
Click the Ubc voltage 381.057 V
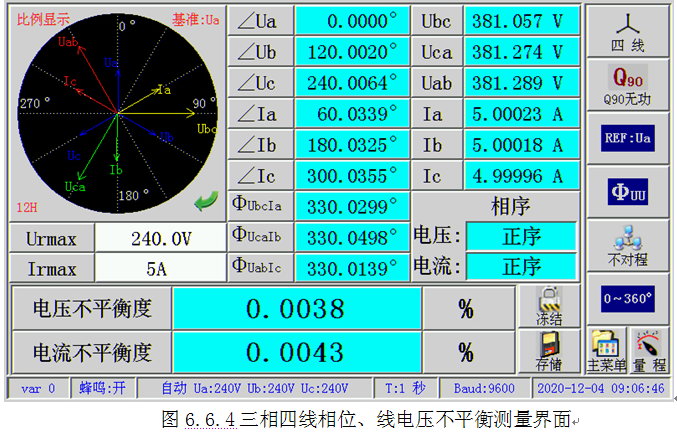coord(522,21)
